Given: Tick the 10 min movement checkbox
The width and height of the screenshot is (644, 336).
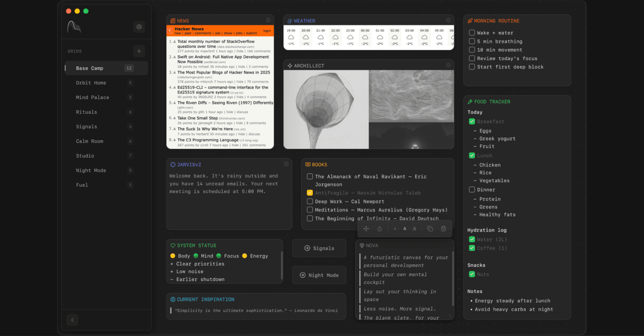Looking at the screenshot, I should [x=472, y=49].
